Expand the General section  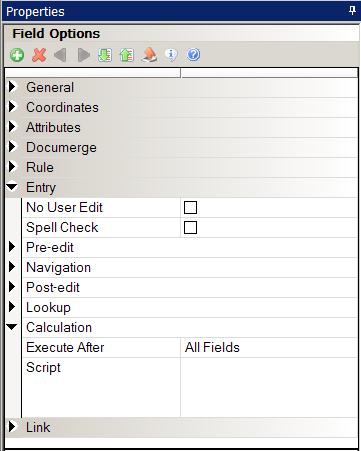click(12, 87)
